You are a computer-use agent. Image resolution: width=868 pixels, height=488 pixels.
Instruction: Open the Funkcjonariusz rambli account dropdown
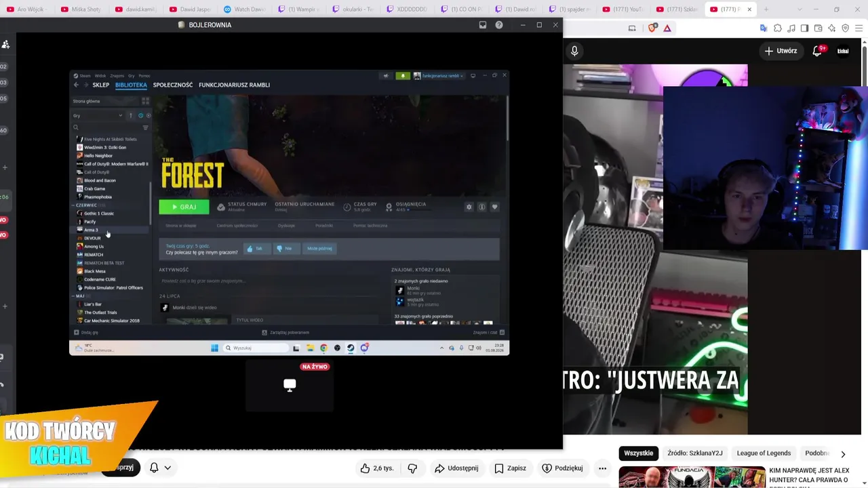[439, 75]
